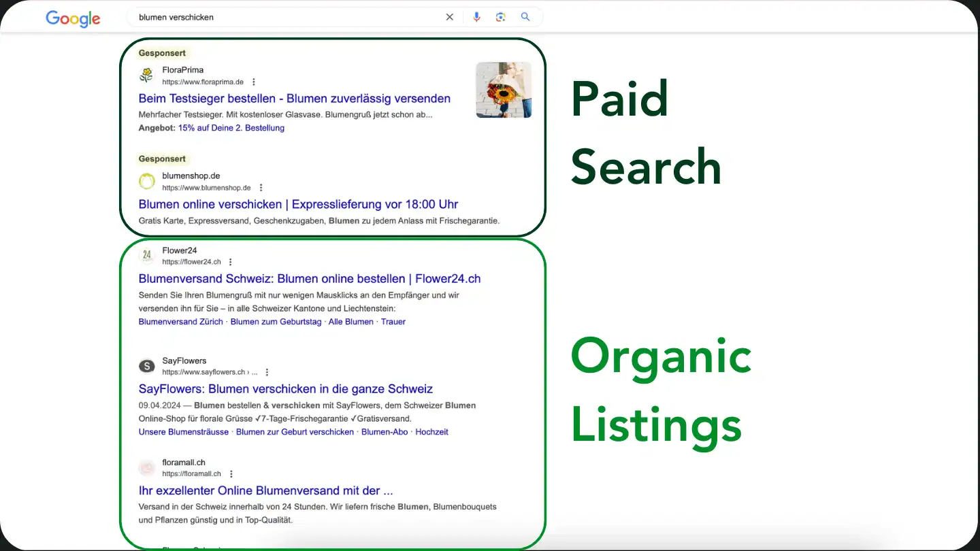Viewport: 980px width, 551px height.
Task: Open 'Blumen online verschicken | Expresslieferung' ad
Action: click(298, 204)
